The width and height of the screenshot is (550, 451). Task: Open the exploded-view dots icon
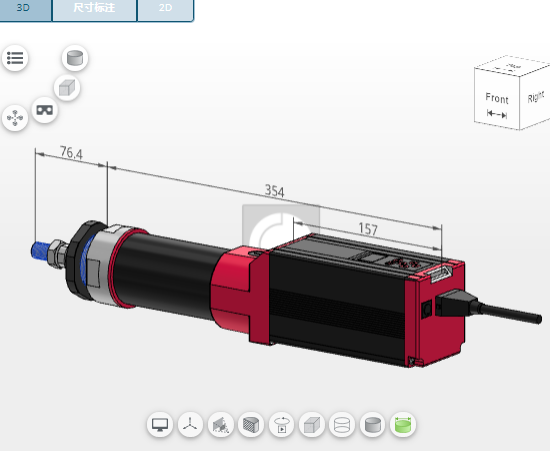(x=15, y=118)
